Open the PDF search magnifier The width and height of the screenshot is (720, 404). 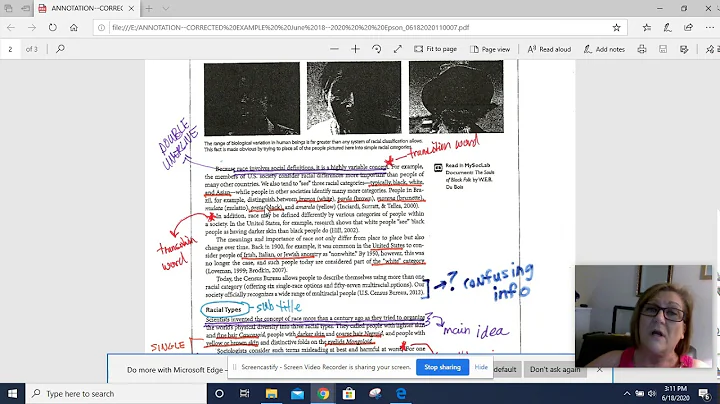click(x=60, y=49)
